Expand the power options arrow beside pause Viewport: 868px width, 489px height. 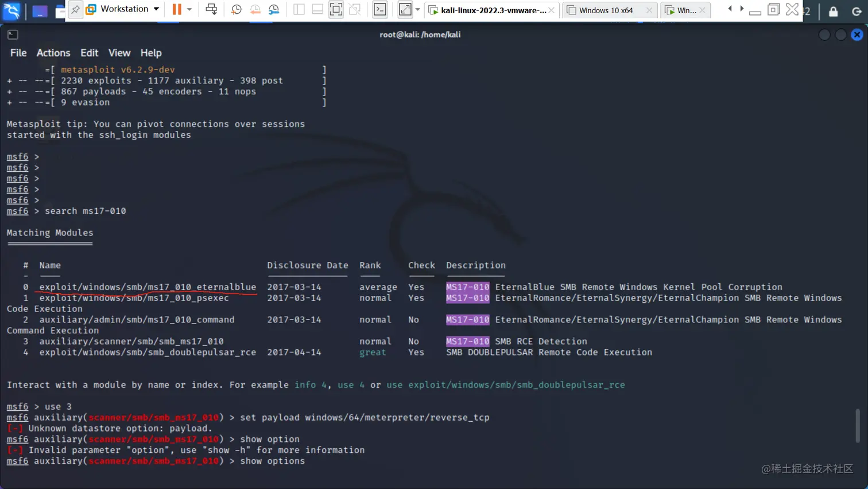pyautogui.click(x=189, y=9)
